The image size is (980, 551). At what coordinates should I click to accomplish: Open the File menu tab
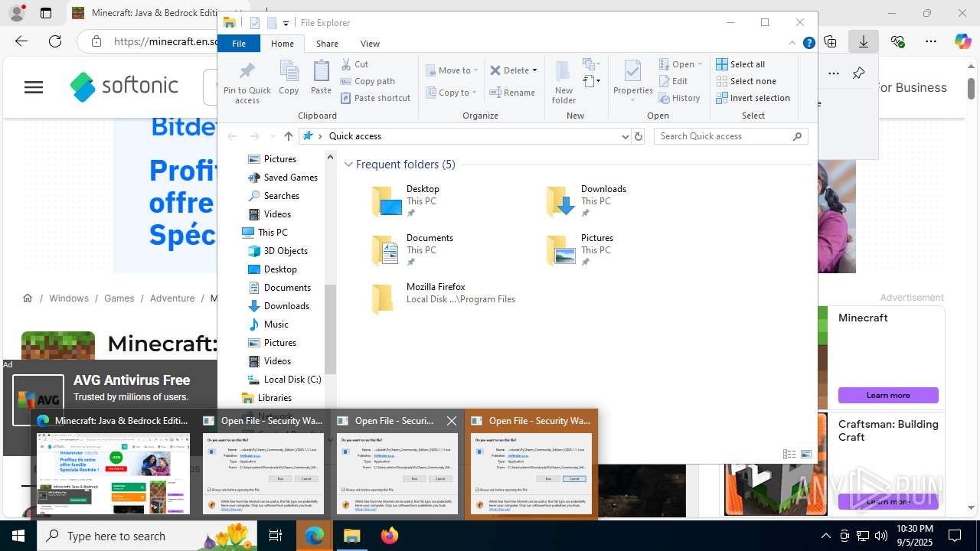[x=239, y=44]
